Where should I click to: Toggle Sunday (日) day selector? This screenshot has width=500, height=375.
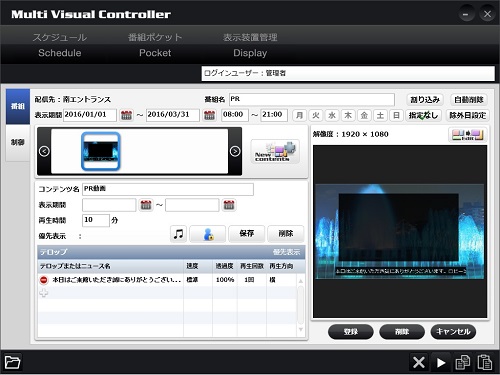click(396, 115)
